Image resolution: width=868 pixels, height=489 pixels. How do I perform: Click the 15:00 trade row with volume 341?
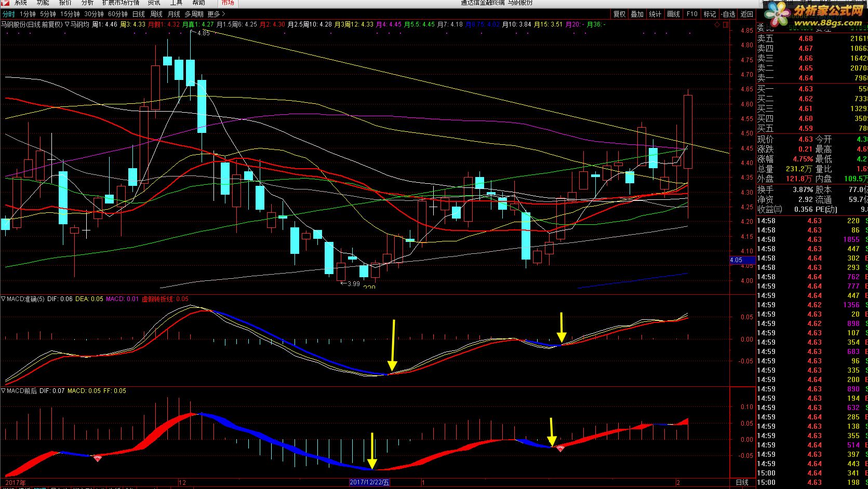pos(812,473)
